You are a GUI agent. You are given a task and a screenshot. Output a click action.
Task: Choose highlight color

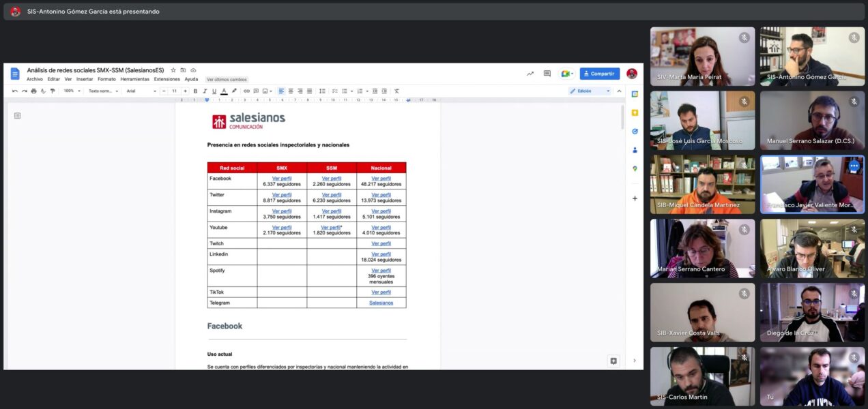(233, 91)
